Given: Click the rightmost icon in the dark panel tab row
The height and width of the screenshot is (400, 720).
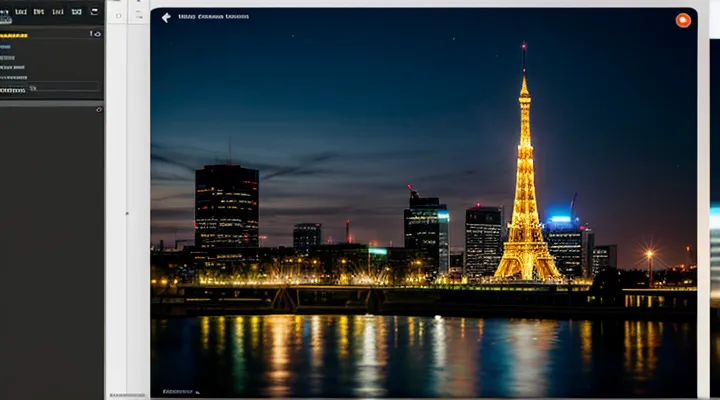Looking at the screenshot, I should coord(94,11).
